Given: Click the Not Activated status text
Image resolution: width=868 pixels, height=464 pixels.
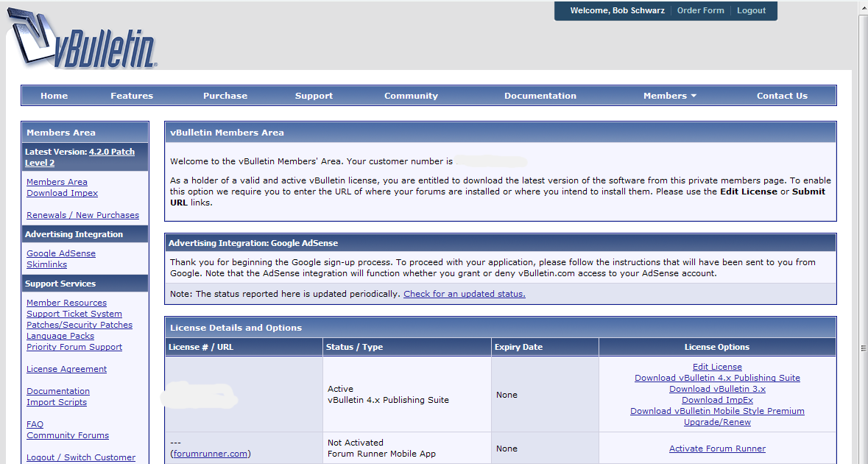Looking at the screenshot, I should (356, 443).
